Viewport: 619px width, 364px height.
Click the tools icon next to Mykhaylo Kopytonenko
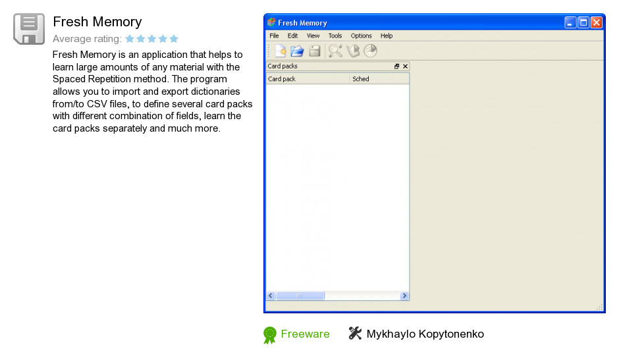pyautogui.click(x=355, y=333)
